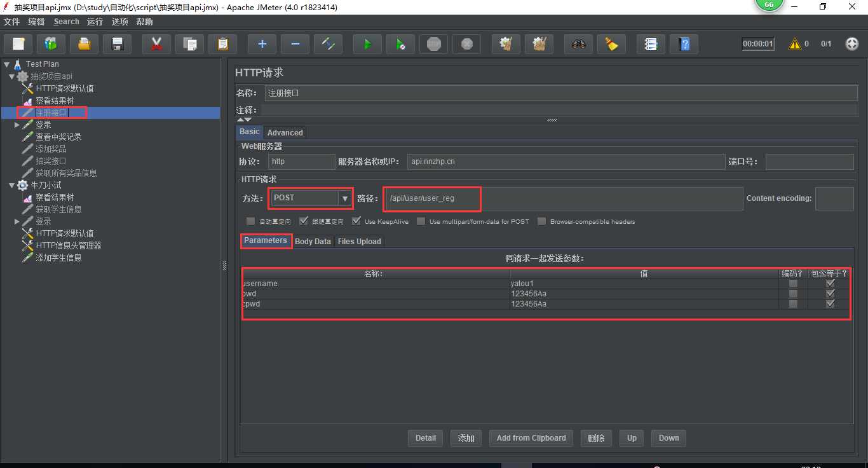Click the 服务器名称或IP input field

pos(566,162)
